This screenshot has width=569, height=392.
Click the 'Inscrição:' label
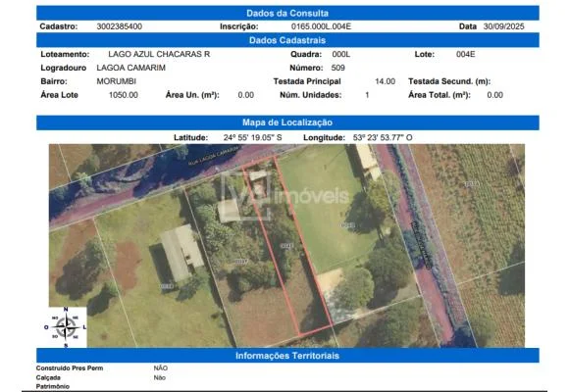pos(239,26)
